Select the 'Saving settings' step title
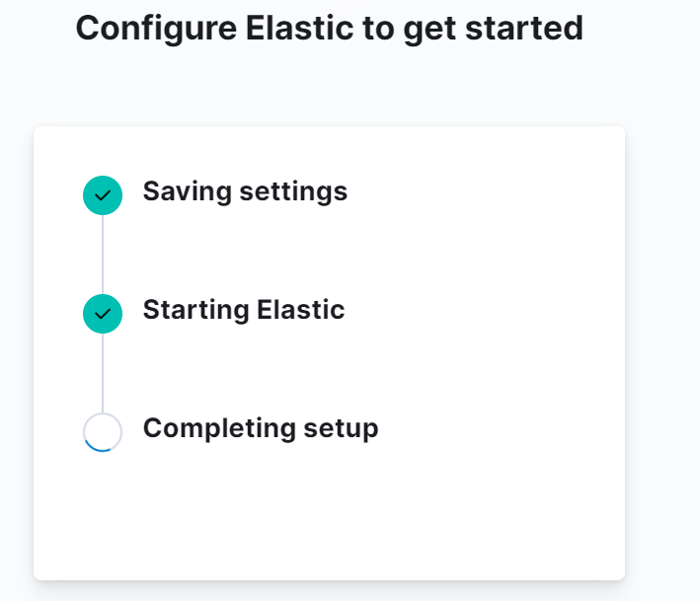This screenshot has height=601, width=700. [245, 191]
